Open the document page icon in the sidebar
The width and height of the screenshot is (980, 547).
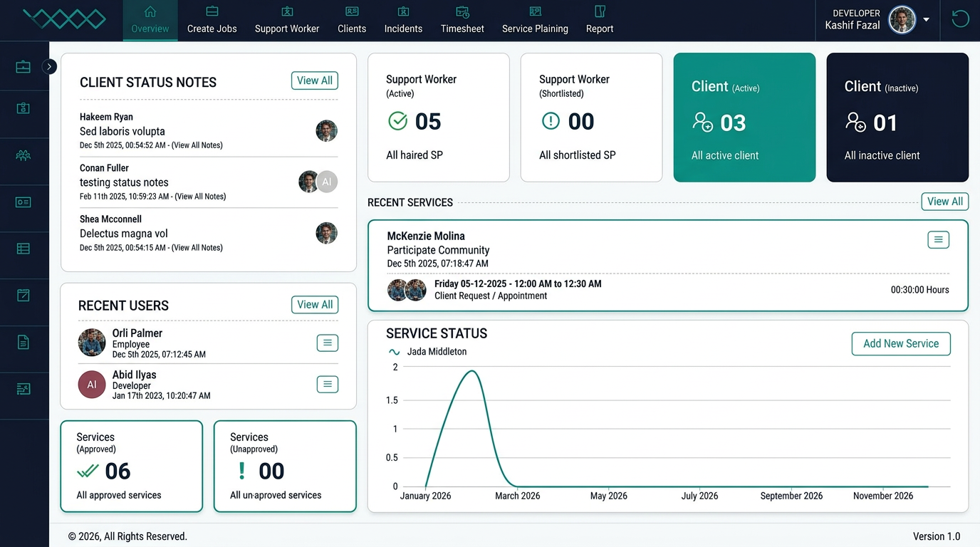click(24, 343)
